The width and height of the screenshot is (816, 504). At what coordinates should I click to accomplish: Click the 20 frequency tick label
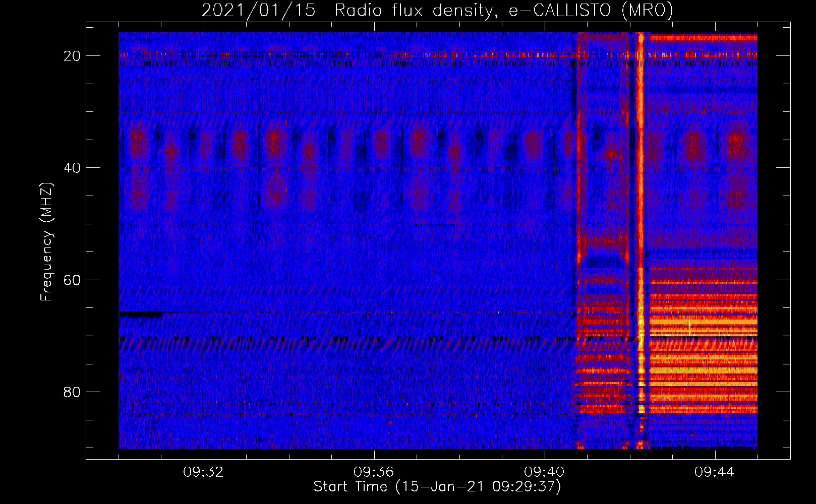[x=72, y=56]
